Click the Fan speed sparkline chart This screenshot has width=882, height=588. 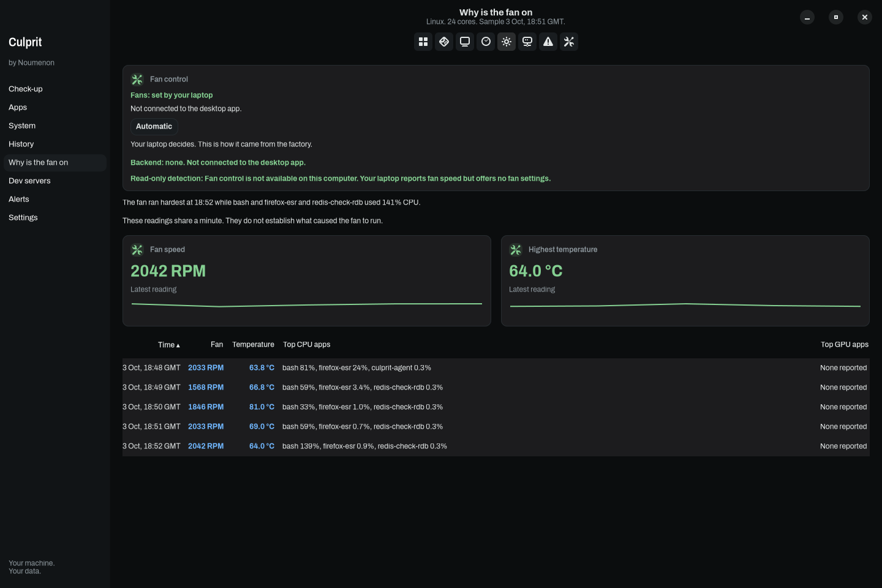(x=307, y=304)
